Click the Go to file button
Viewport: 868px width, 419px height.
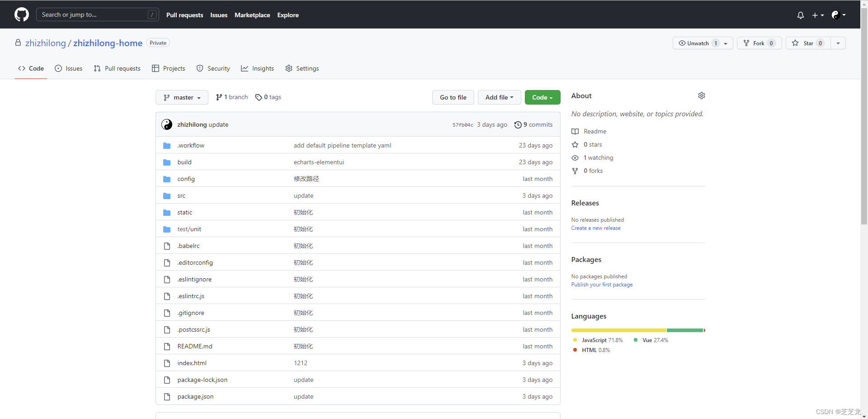point(453,97)
